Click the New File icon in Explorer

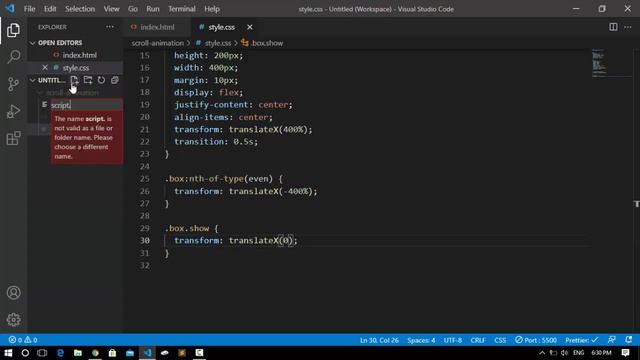click(x=74, y=80)
